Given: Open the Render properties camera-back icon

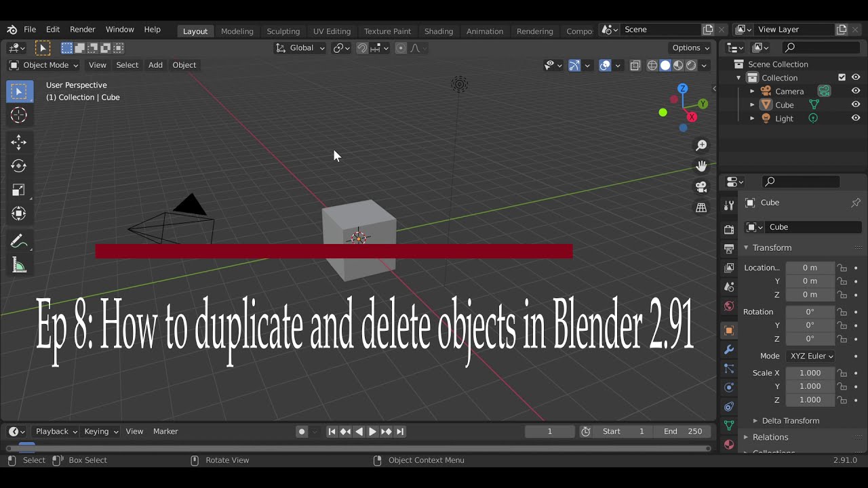Looking at the screenshot, I should point(729,230).
